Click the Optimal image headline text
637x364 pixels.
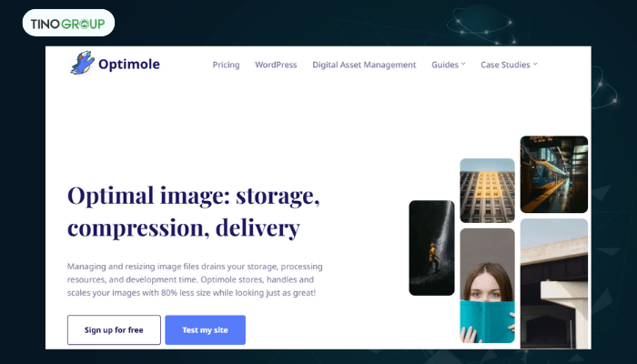[x=193, y=212]
